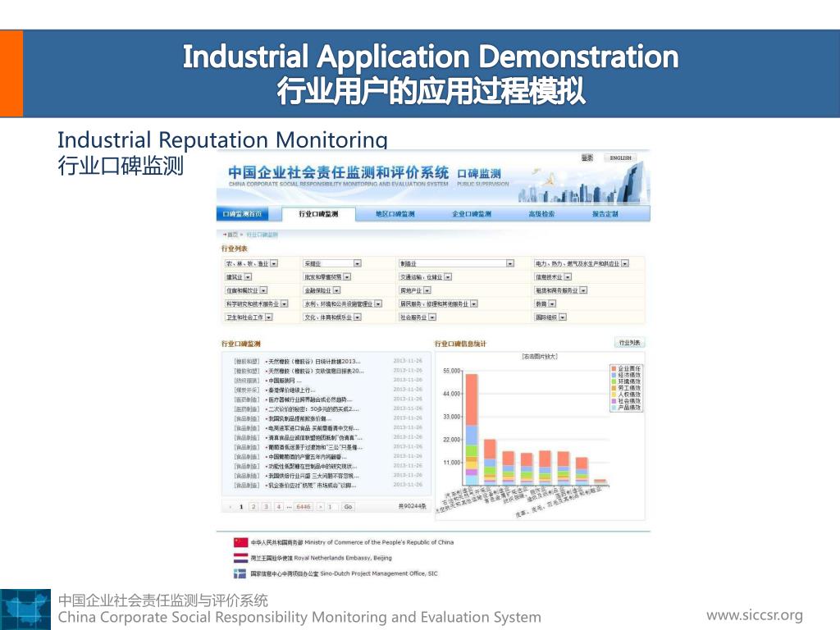Click the Go button in the pager
Screen dimensions: 840x630
coord(348,507)
